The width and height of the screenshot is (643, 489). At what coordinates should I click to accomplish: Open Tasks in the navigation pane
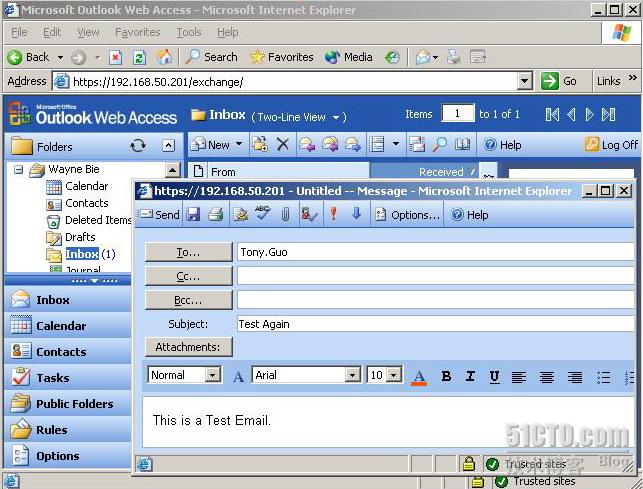pos(68,377)
